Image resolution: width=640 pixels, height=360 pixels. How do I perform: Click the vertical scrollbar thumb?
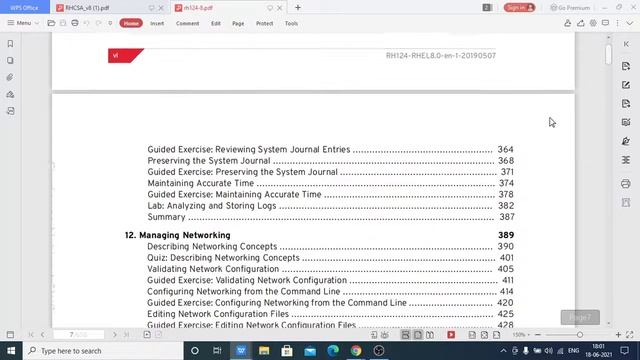609,54
